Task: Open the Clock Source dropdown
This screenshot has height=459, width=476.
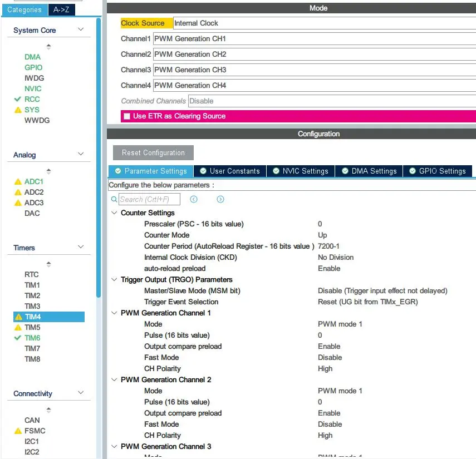Action: 323,23
